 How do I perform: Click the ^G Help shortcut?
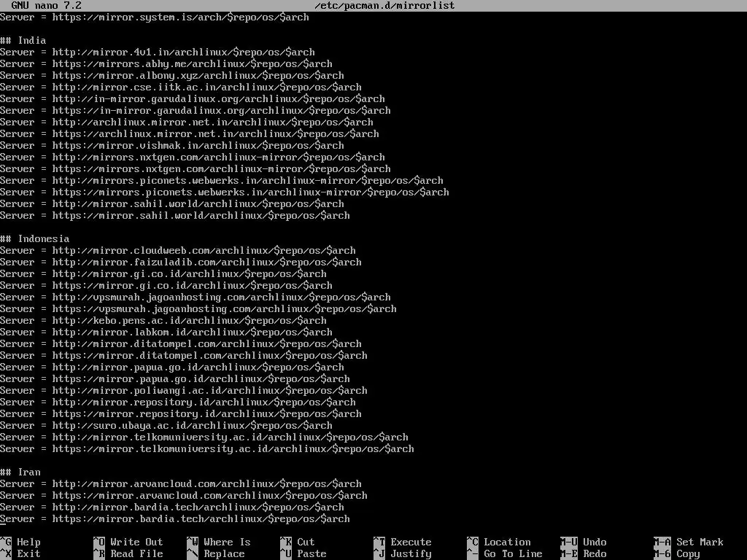click(x=20, y=542)
